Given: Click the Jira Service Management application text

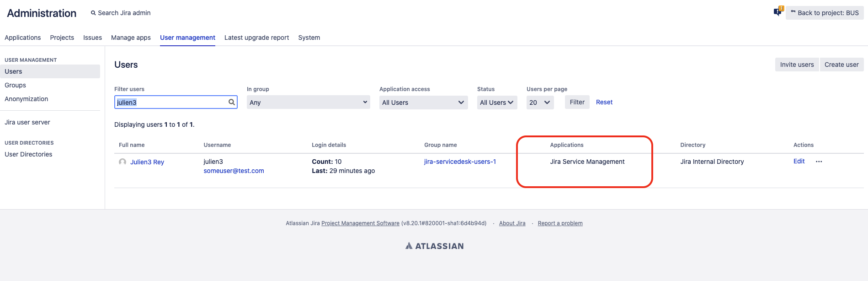Looking at the screenshot, I should [x=587, y=162].
